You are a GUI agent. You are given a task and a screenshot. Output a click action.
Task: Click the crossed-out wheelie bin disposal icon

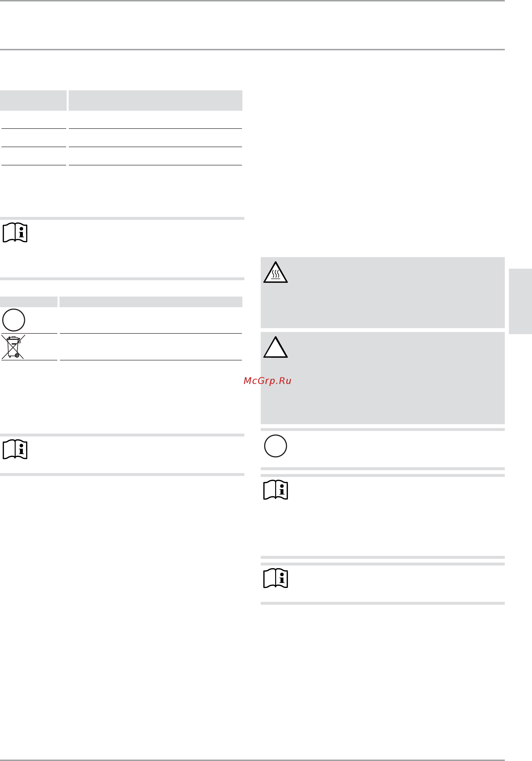pos(13,347)
